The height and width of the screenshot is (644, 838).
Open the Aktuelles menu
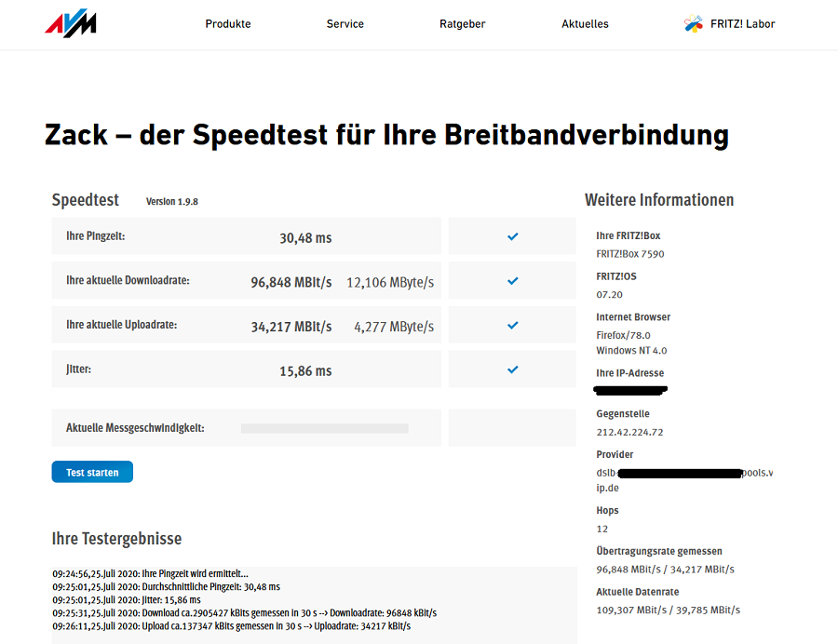tap(585, 23)
